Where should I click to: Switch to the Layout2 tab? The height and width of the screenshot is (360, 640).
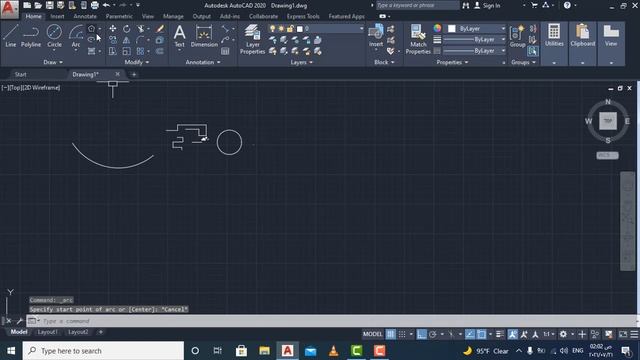[x=78, y=332]
